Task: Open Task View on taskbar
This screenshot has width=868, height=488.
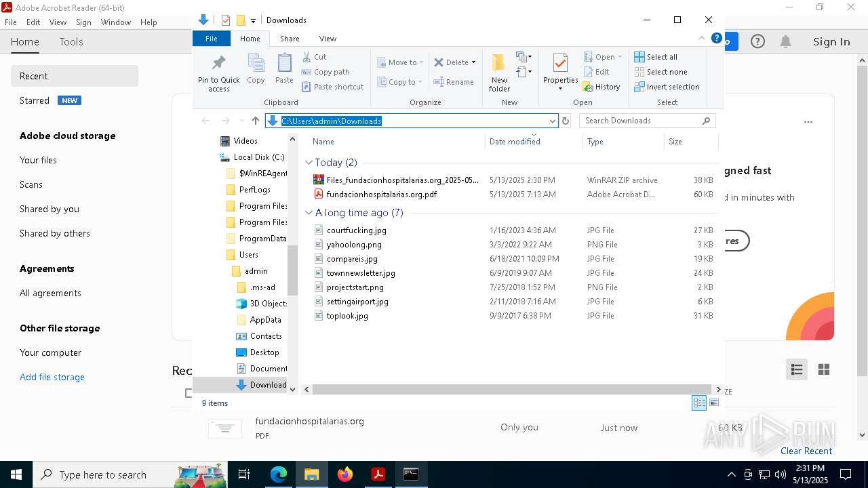Action: [x=244, y=474]
